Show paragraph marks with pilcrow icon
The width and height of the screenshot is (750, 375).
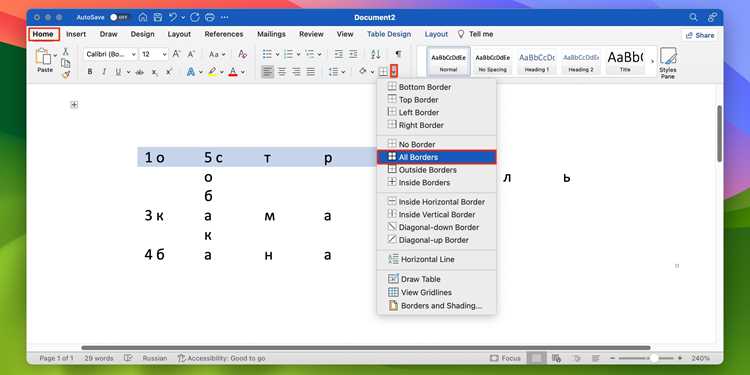click(x=398, y=54)
